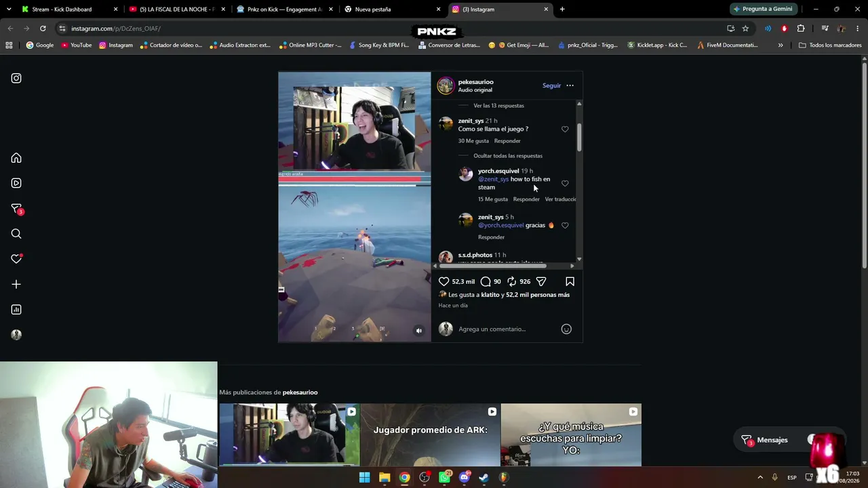
Task: Click the address bar URL
Action: 116,28
